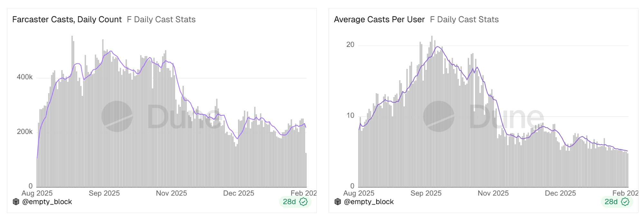Screen dimensions: 644x222
Task: Click the verified checkmark icon on the Farcaster Casts chart
Action: coord(303,202)
